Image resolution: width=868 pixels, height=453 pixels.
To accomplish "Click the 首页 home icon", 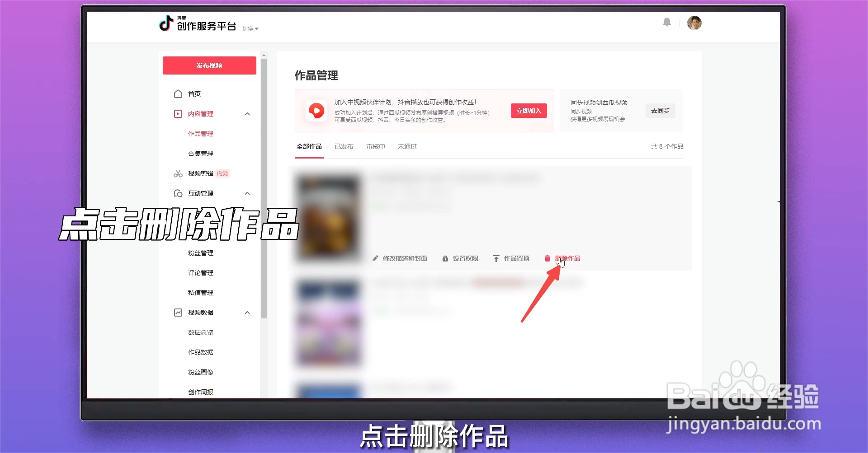I will [178, 93].
